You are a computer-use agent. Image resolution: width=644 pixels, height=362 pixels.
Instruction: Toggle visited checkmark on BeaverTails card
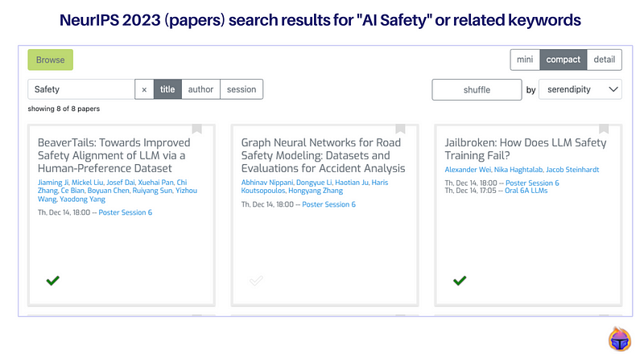[53, 281]
